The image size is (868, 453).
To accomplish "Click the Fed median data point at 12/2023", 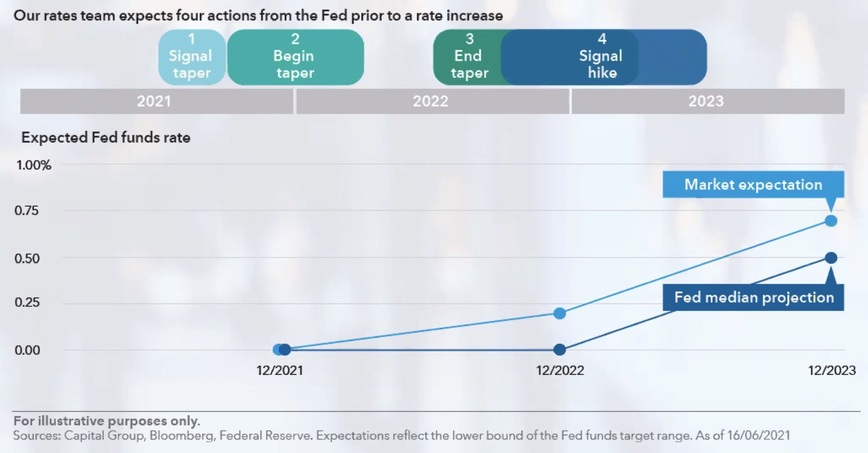I will click(830, 258).
